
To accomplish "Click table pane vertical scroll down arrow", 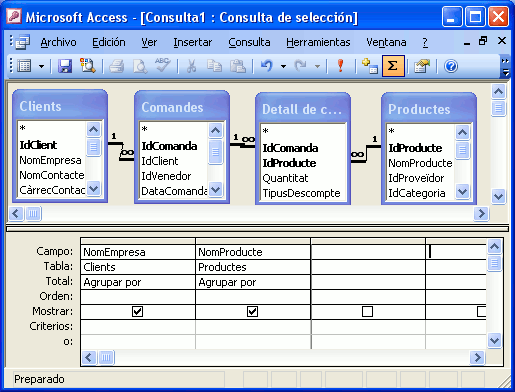I will (498, 196).
